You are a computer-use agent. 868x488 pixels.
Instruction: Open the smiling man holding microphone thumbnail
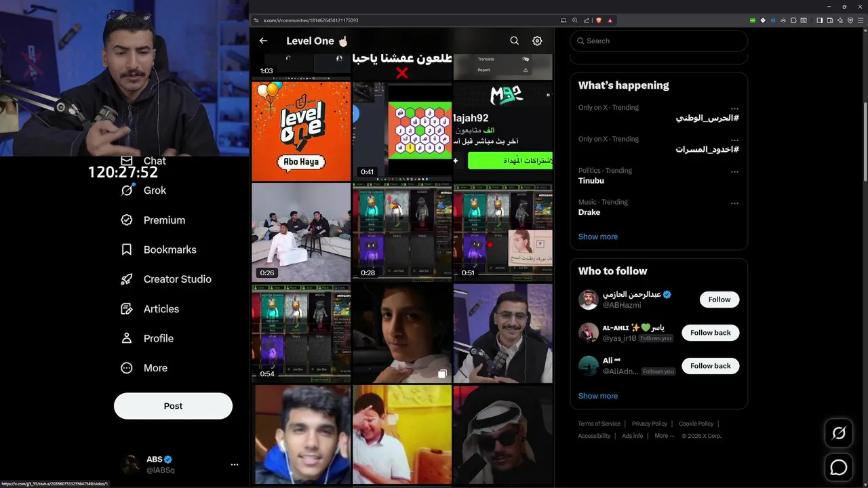pyautogui.click(x=503, y=333)
